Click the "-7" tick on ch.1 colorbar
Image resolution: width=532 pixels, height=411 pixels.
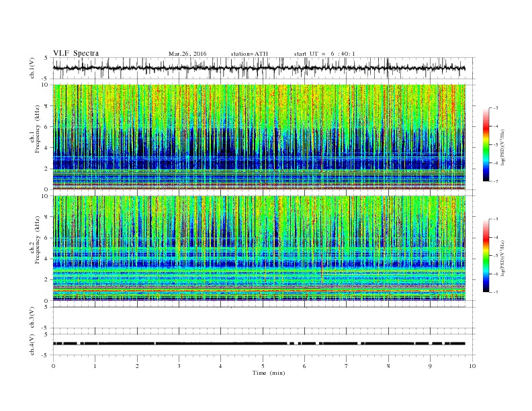(496, 181)
